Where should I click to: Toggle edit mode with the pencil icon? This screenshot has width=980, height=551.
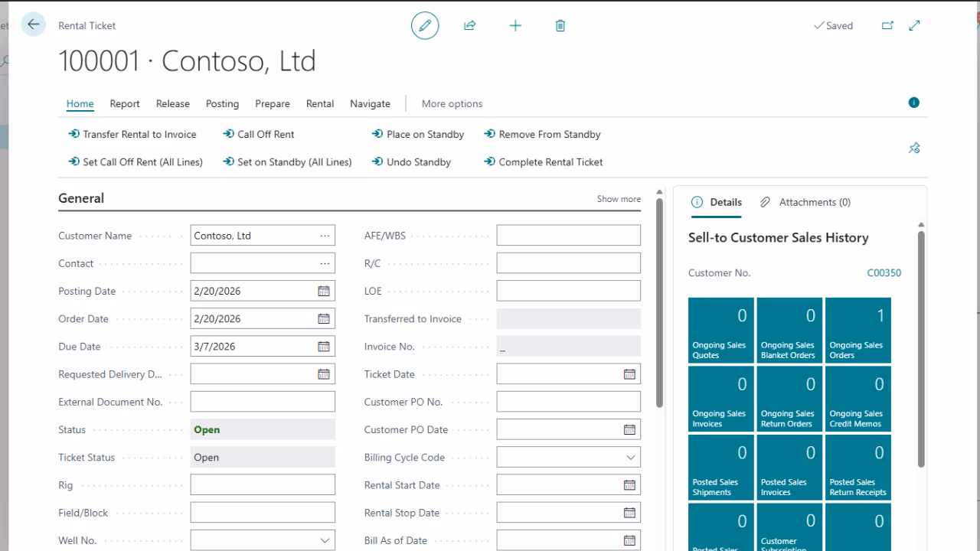click(x=425, y=25)
